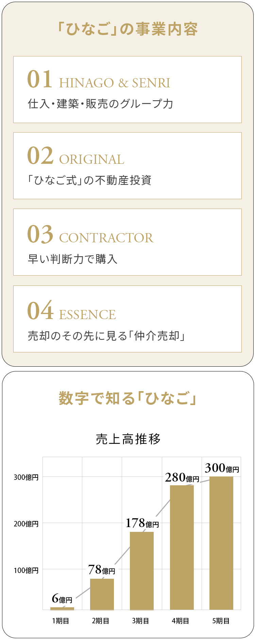This screenshot has width=255, height=644.
Task: Click the 仕入・建築・販売のグループ力 text
Action: [100, 104]
